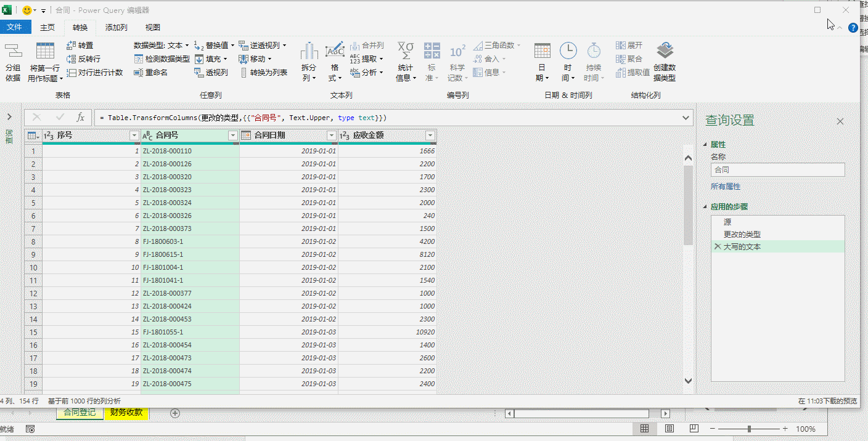Collapse the 属性 section triangle

coord(706,145)
